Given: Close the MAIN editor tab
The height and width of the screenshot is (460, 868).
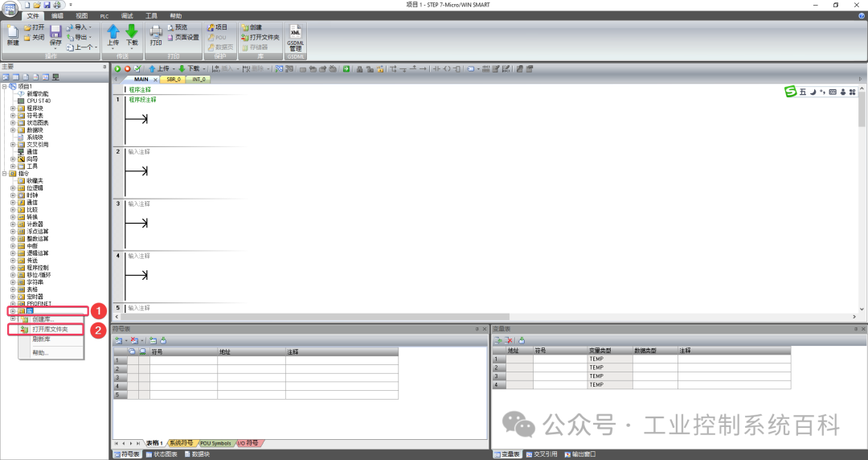Looking at the screenshot, I should [155, 80].
